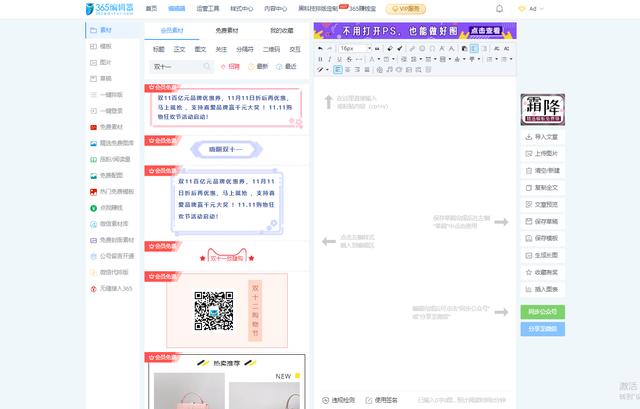
Task: Click the undo arrow in editor toolbar
Action: pyautogui.click(x=320, y=49)
